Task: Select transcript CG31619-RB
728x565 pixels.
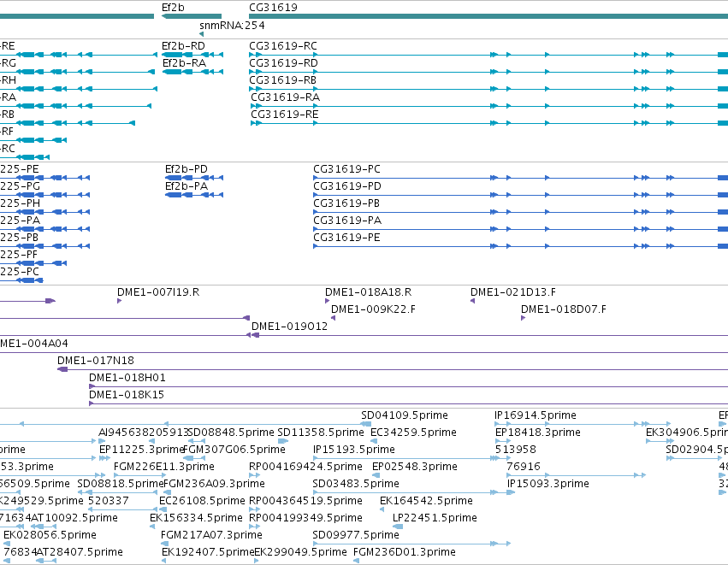Action: (283, 80)
